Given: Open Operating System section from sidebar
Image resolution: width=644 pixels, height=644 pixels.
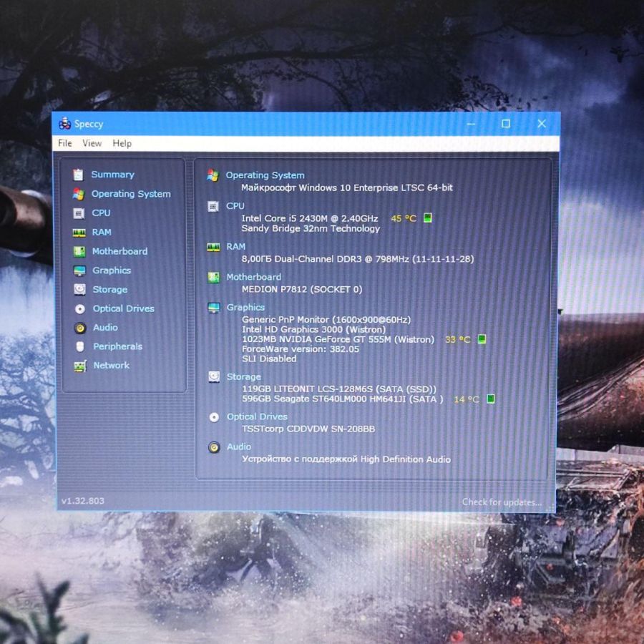Looking at the screenshot, I should coord(131,194).
